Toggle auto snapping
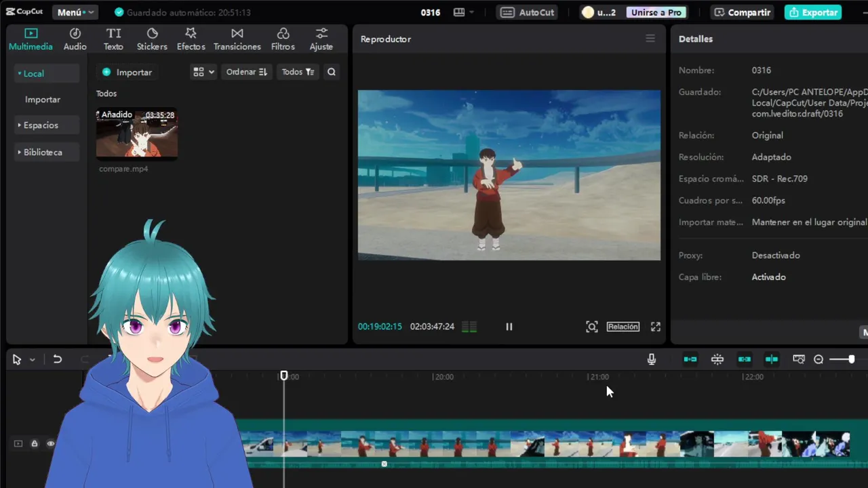The image size is (868, 488). pyautogui.click(x=717, y=359)
